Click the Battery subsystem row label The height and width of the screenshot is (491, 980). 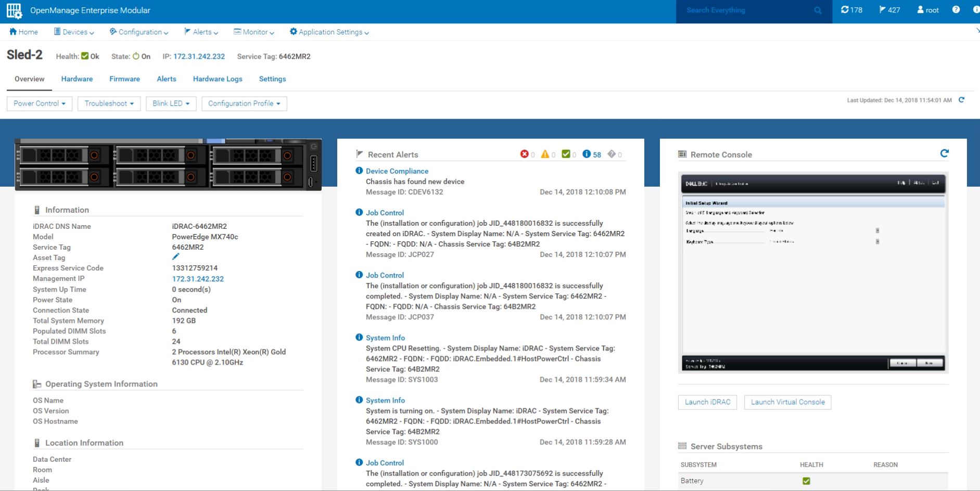point(692,481)
